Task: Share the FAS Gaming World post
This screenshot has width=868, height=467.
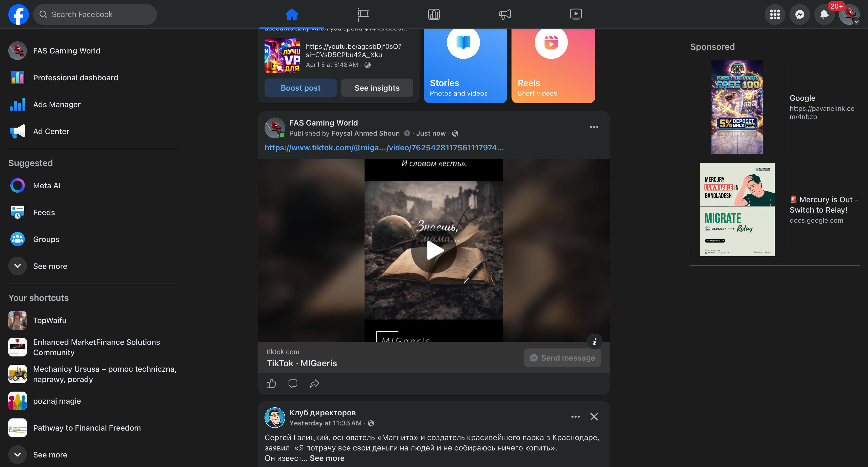Action: click(314, 383)
